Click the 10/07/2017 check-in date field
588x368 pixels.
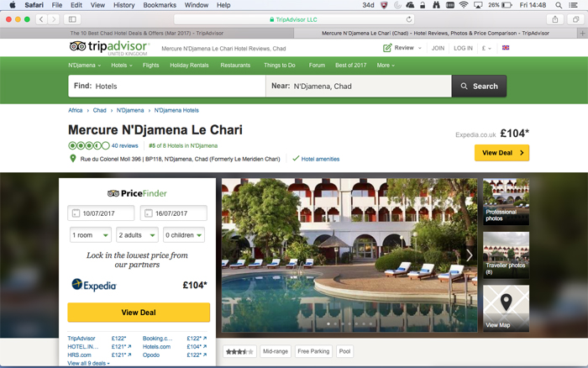(x=101, y=213)
